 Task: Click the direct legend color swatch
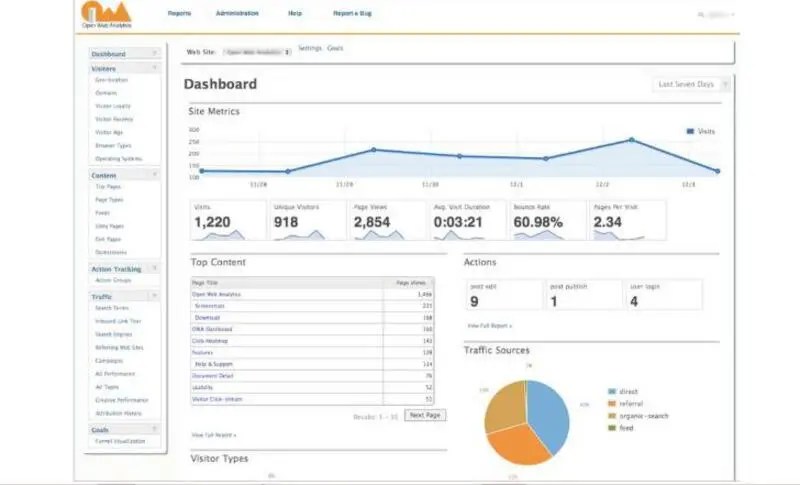611,392
